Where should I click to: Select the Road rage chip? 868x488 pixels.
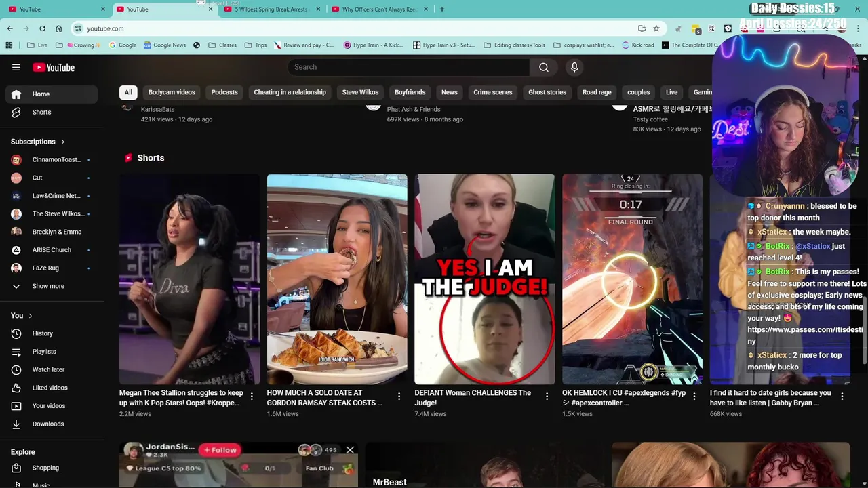[x=597, y=92]
